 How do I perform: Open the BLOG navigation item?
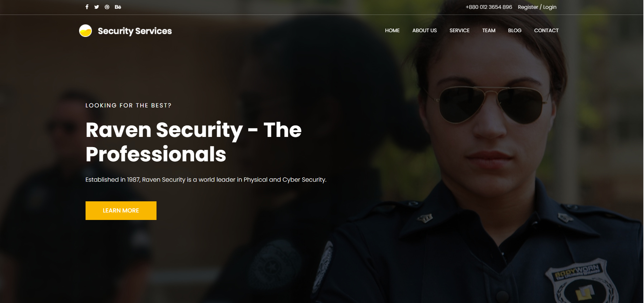click(x=515, y=31)
